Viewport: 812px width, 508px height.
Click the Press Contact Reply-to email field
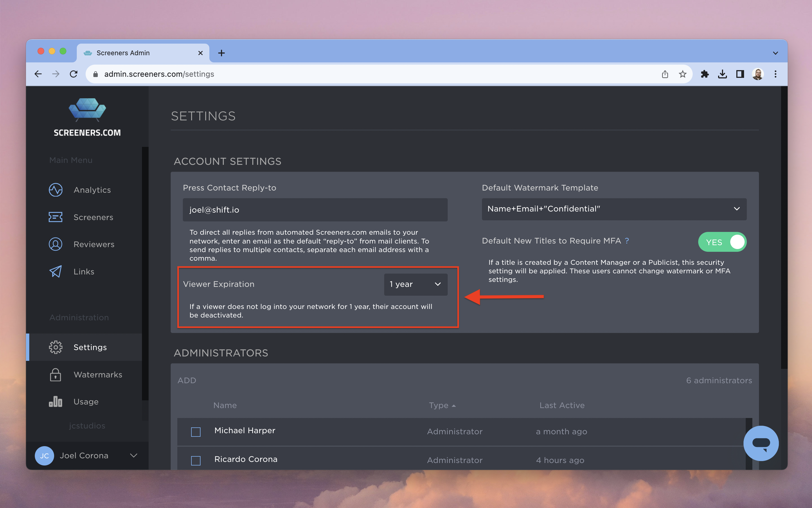pyautogui.click(x=315, y=210)
